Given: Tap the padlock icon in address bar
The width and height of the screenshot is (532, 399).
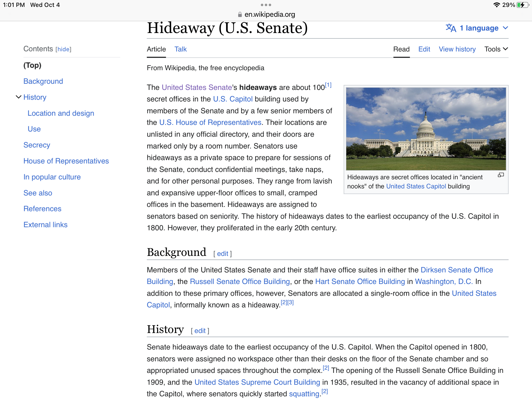Looking at the screenshot, I should pos(240,15).
